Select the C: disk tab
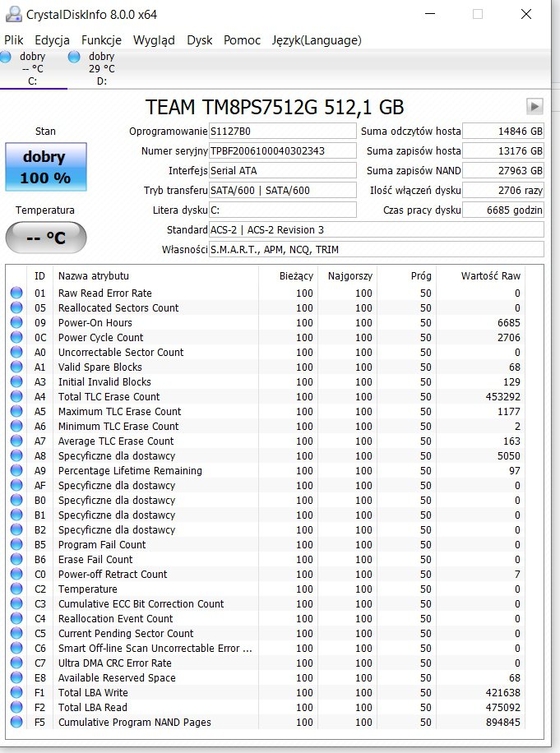Screen dimensions: 560x753 pos(33,69)
